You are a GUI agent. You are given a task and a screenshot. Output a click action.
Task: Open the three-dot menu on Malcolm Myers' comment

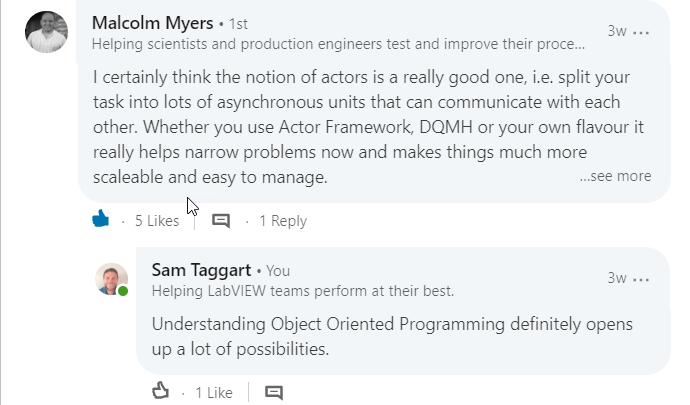[641, 32]
